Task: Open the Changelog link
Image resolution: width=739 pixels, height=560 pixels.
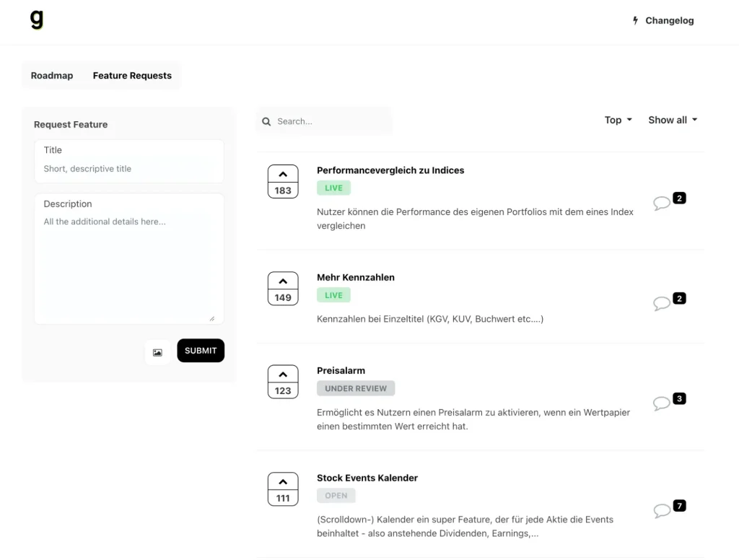Action: click(x=663, y=21)
